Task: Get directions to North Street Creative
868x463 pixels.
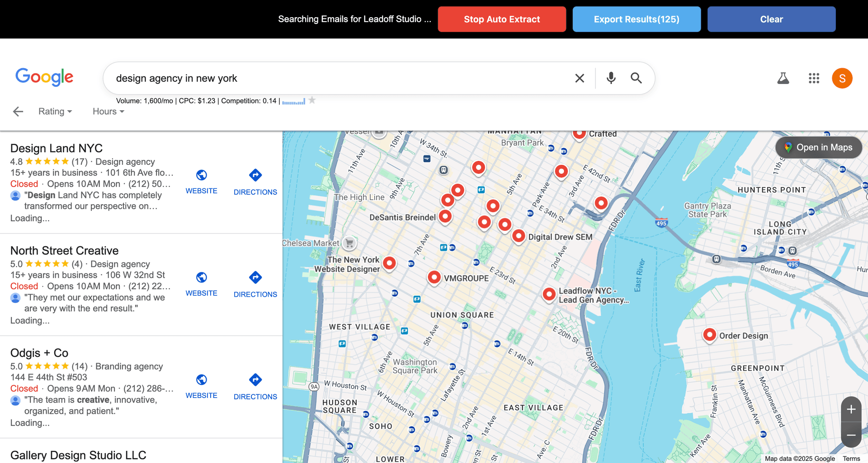Action: click(x=255, y=277)
